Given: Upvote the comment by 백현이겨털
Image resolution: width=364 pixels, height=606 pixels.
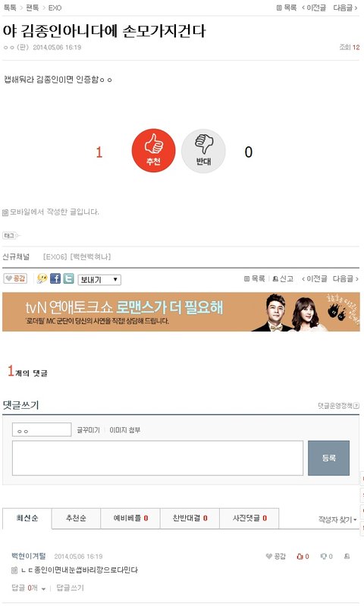Looking at the screenshot, I should (x=303, y=557).
